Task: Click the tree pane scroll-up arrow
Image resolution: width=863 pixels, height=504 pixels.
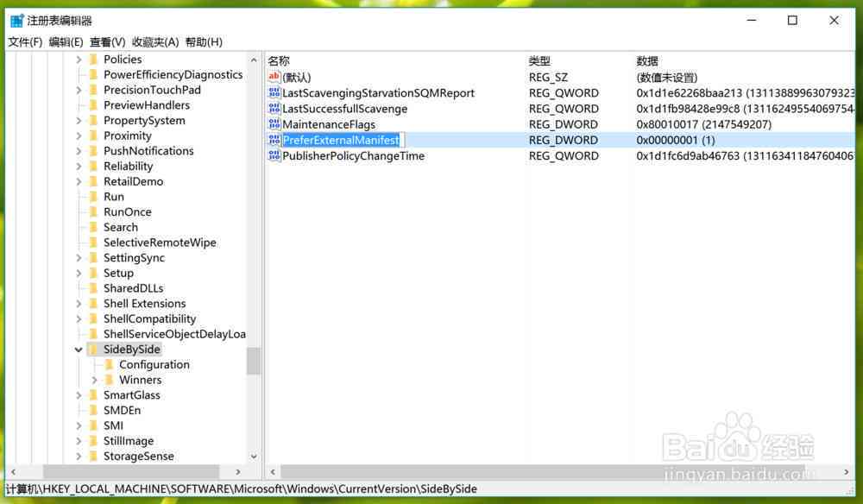Action: click(x=254, y=60)
